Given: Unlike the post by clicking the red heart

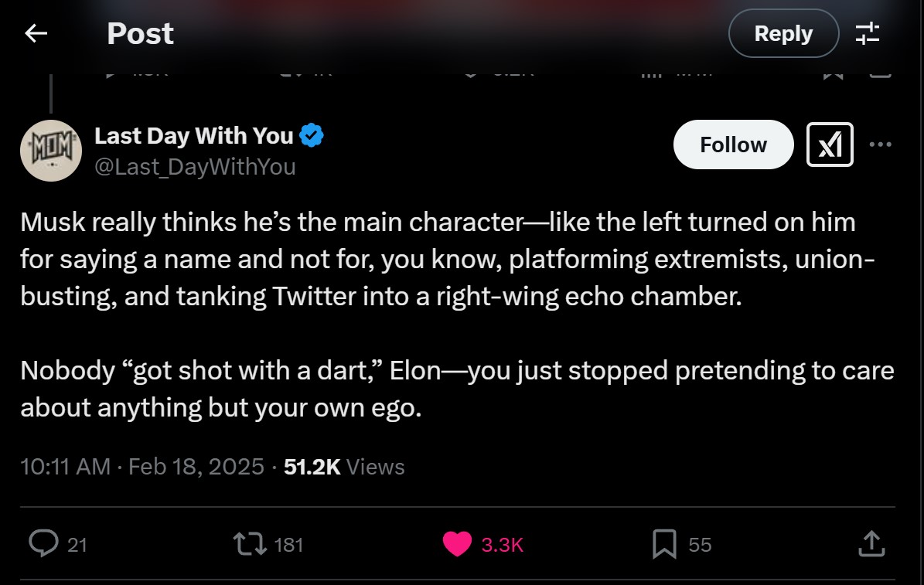Looking at the screenshot, I should (457, 544).
